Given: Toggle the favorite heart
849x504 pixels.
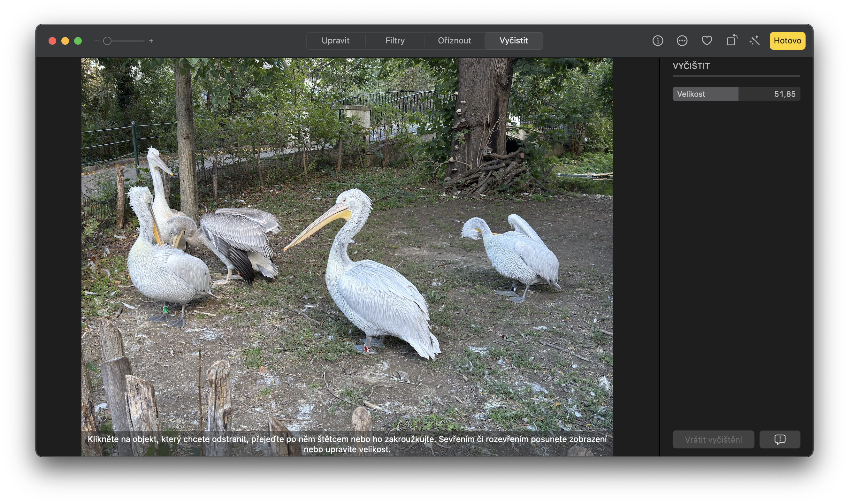Looking at the screenshot, I should click(707, 41).
